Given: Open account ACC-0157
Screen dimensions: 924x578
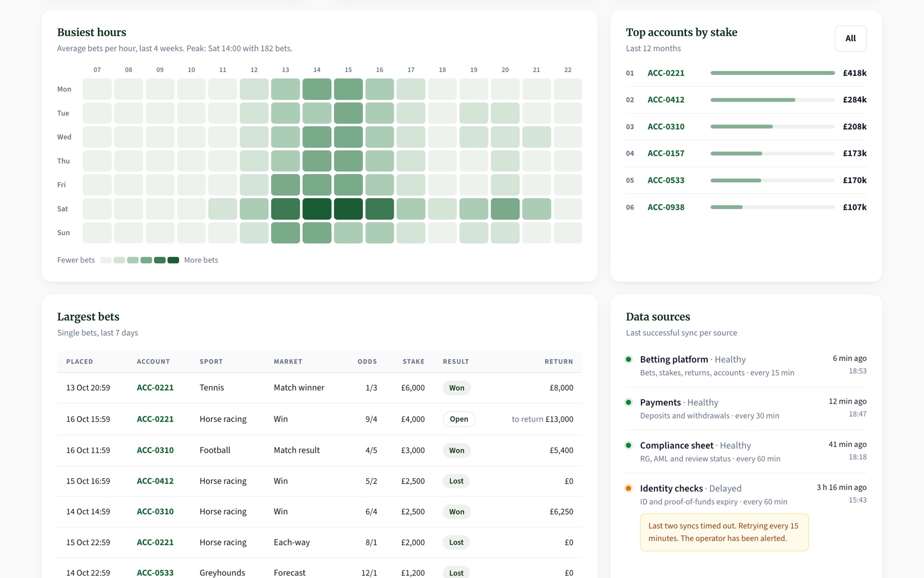Looking at the screenshot, I should (666, 153).
